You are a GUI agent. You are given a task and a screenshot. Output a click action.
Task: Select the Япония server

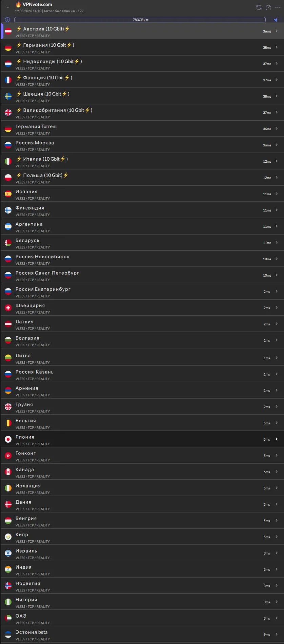[142, 439]
